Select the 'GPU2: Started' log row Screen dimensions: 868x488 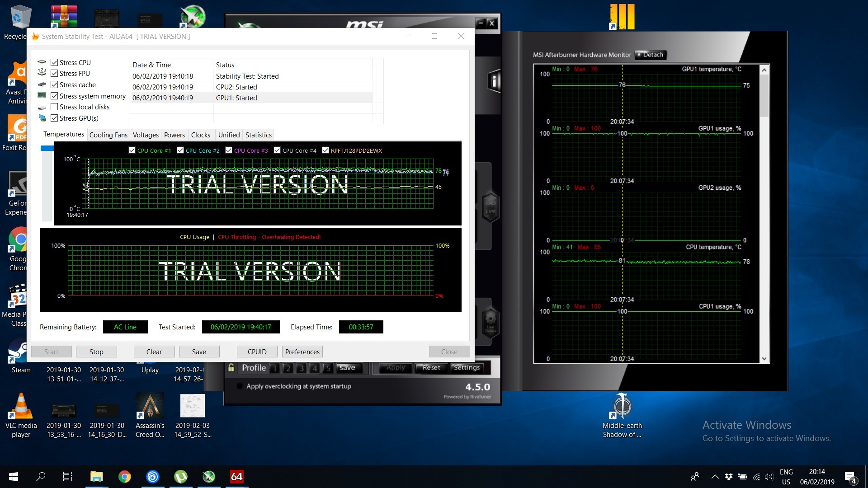[x=252, y=87]
